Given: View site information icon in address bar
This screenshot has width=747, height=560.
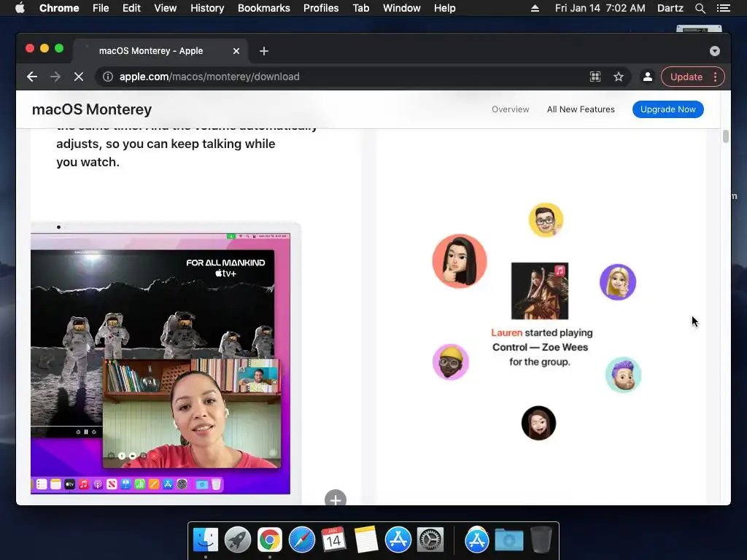Looking at the screenshot, I should click(108, 77).
